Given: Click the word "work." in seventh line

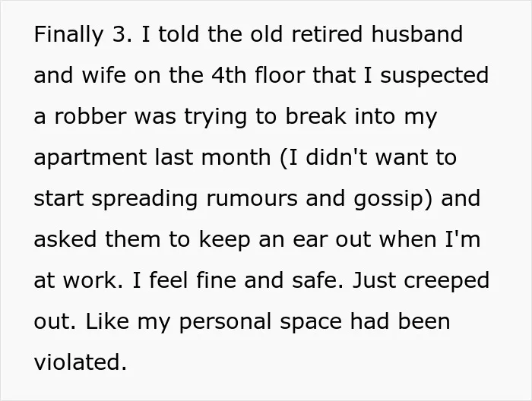Looking at the screenshot, I should pos(93,280).
